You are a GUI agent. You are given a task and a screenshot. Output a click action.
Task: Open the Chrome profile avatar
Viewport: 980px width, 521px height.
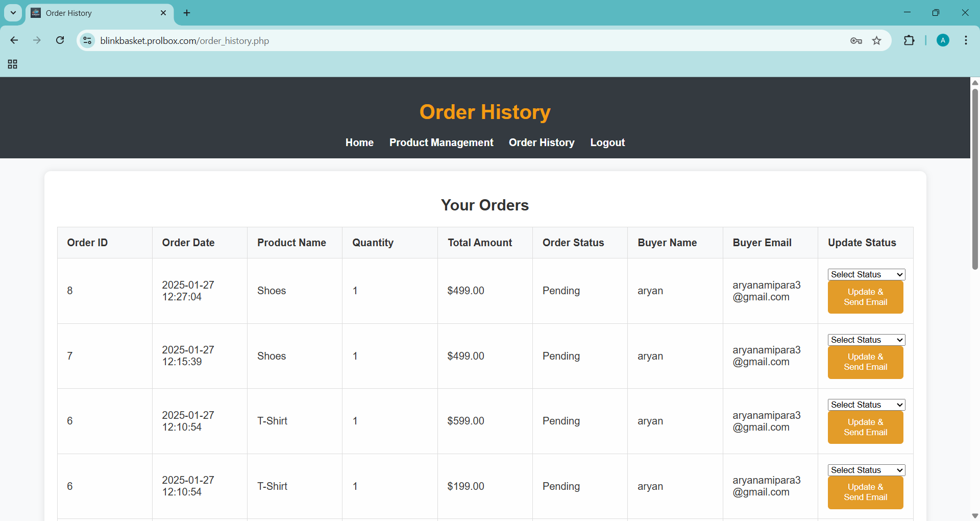point(943,40)
